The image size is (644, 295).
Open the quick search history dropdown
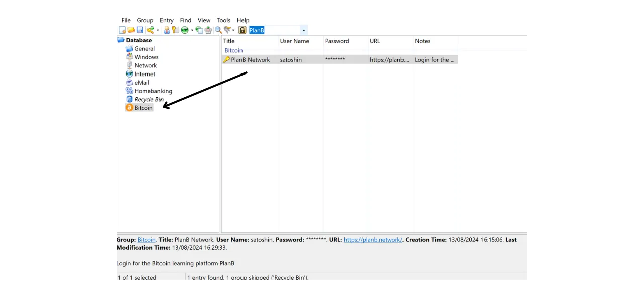[x=303, y=30]
